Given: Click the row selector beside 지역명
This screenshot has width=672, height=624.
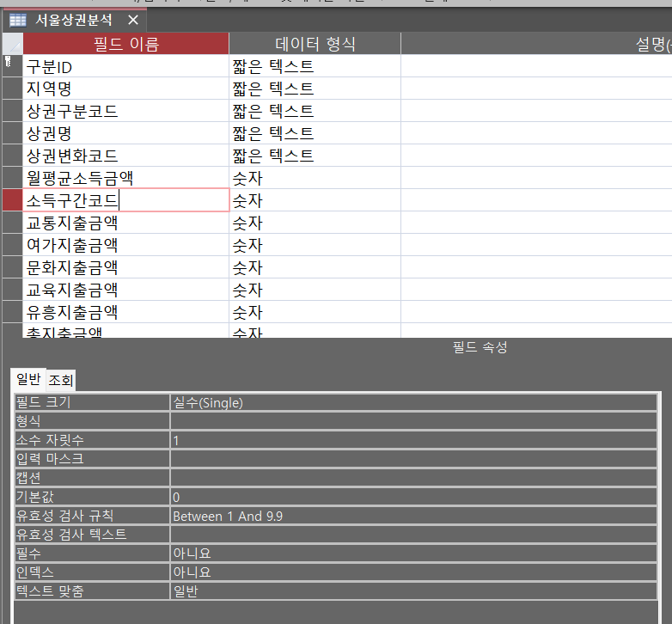Looking at the screenshot, I should click(x=12, y=89).
